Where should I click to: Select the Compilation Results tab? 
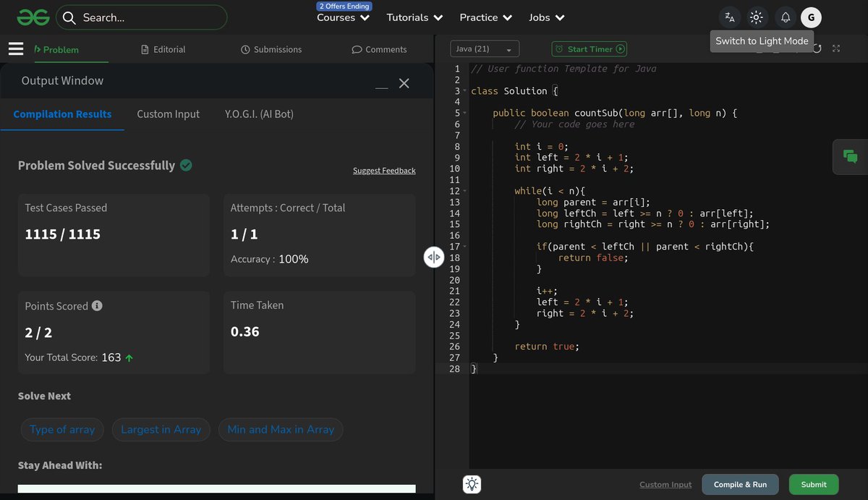[x=62, y=114]
